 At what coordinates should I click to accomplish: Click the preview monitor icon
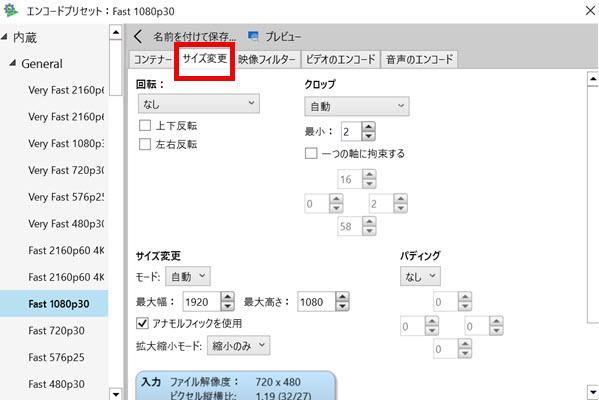tap(253, 36)
